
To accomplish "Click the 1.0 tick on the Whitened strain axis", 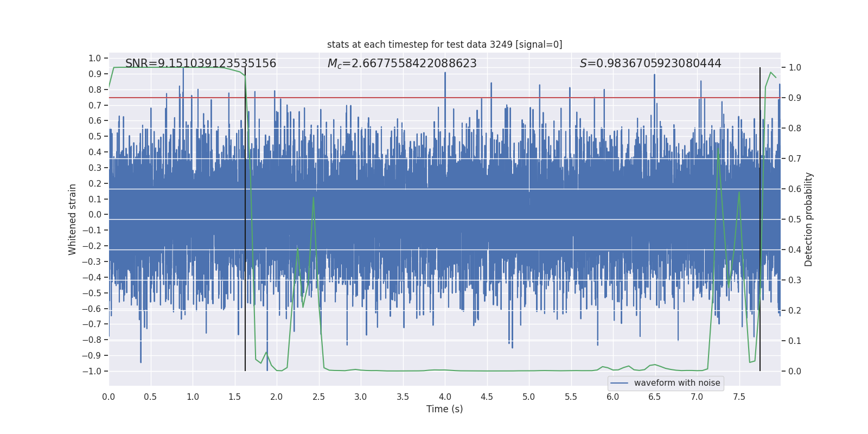I will pyautogui.click(x=95, y=58).
